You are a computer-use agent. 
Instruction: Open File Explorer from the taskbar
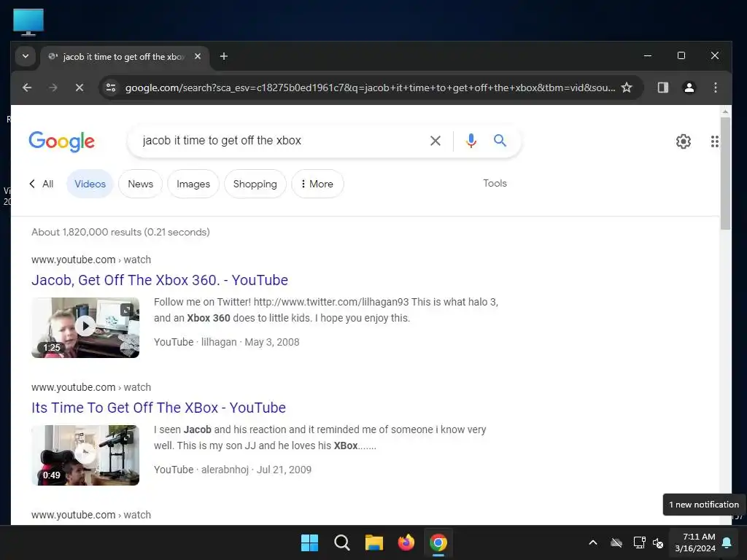click(x=374, y=542)
